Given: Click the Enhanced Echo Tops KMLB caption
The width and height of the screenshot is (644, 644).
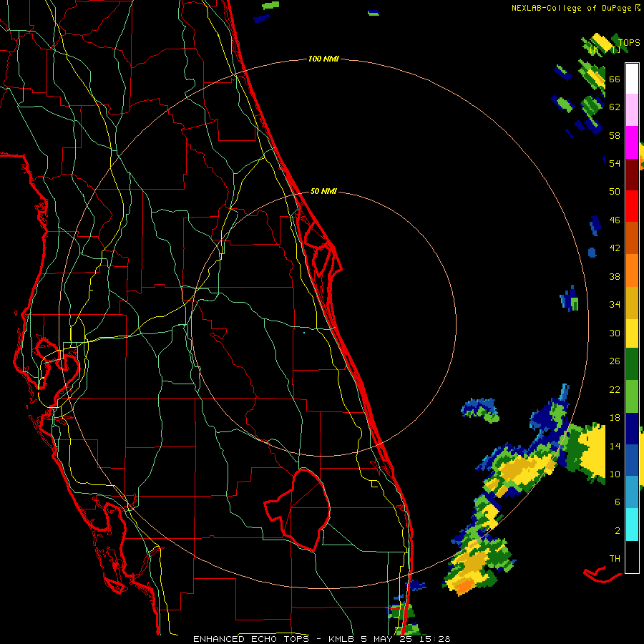Looking at the screenshot, I should point(321,639).
